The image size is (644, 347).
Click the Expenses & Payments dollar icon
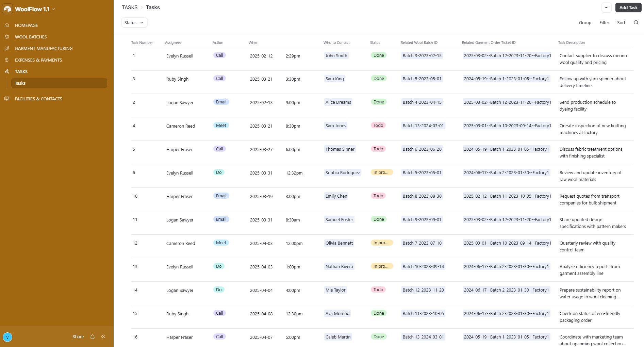click(x=7, y=60)
